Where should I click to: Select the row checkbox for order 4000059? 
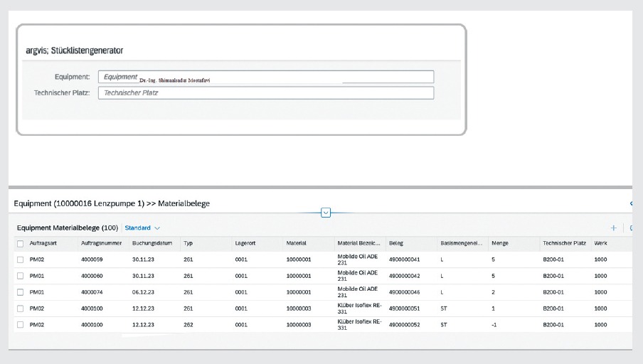[x=20, y=259]
